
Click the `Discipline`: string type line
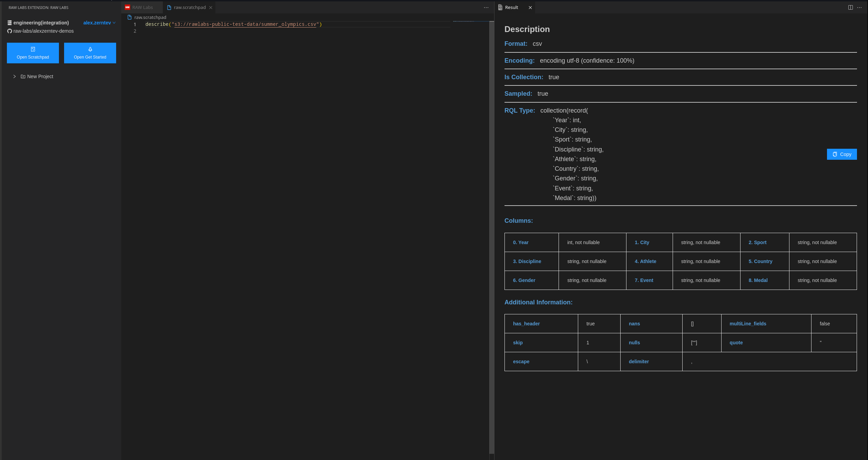pyautogui.click(x=578, y=149)
